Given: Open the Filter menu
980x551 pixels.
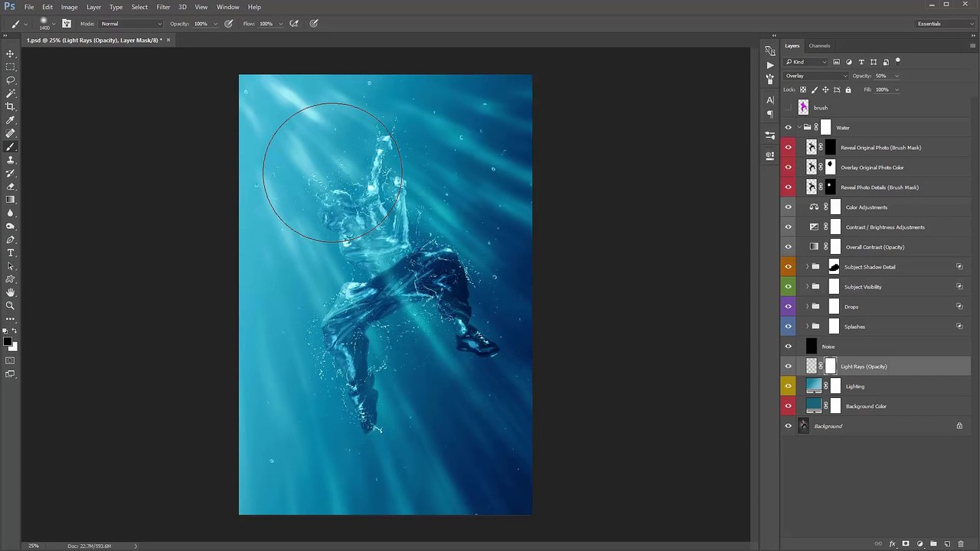Looking at the screenshot, I should coord(163,7).
